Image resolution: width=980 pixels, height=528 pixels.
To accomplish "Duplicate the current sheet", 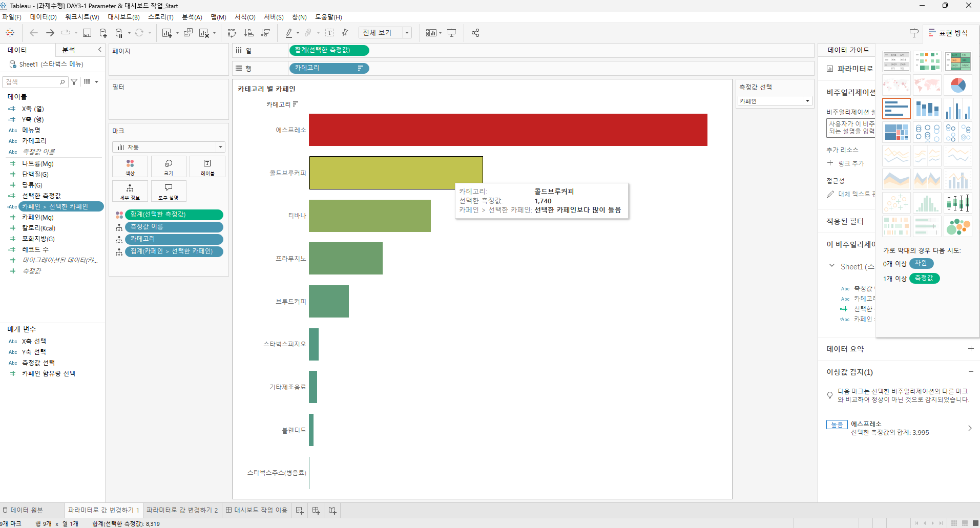I will click(188, 33).
